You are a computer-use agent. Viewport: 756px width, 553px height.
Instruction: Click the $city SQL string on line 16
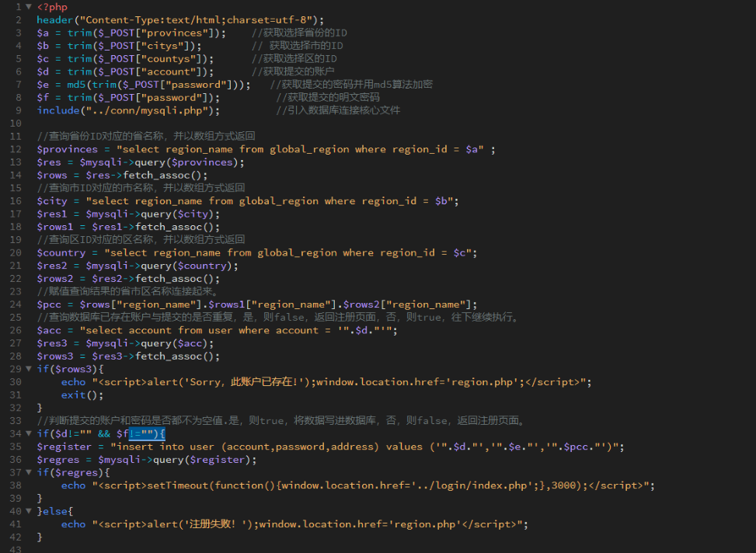[x=269, y=201]
